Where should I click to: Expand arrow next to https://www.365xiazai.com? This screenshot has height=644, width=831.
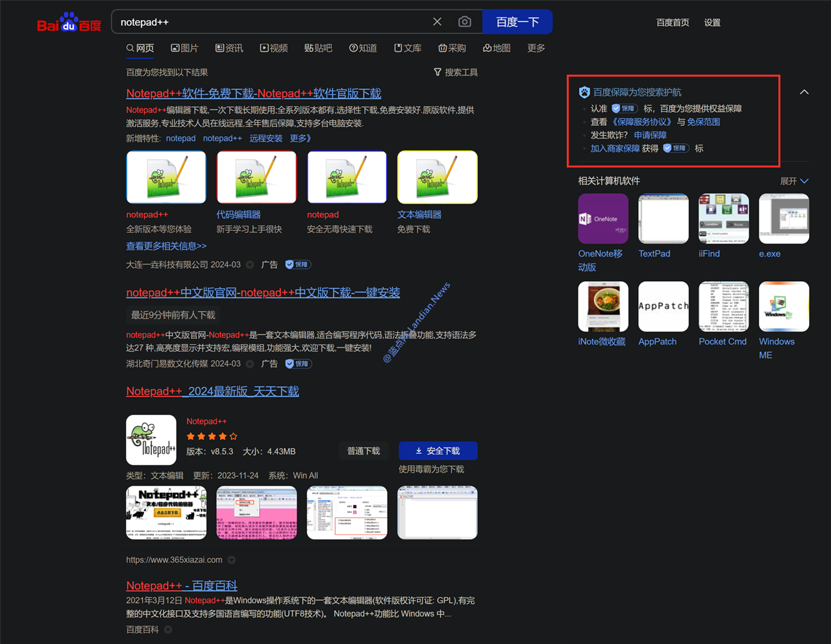[x=232, y=560]
